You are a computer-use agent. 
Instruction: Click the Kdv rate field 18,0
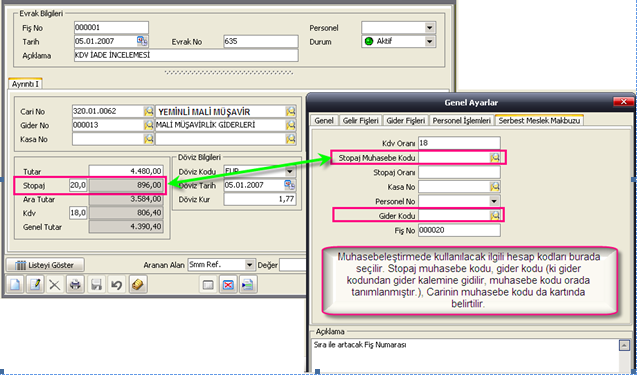tap(78, 213)
